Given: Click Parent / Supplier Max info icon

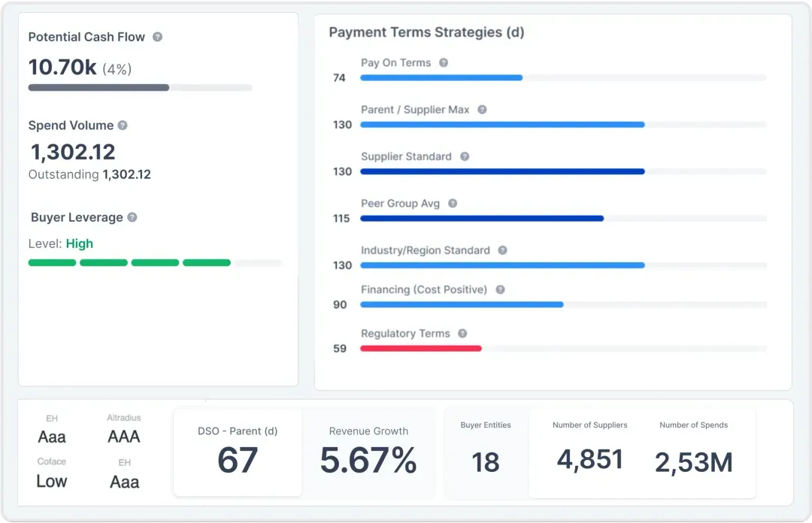Looking at the screenshot, I should point(482,110).
